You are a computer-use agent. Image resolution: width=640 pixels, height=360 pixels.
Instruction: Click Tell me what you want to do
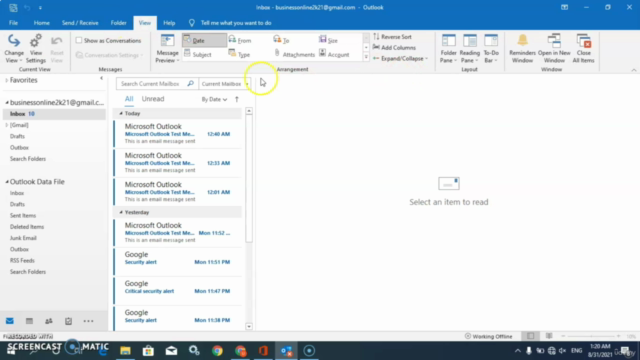click(x=236, y=23)
